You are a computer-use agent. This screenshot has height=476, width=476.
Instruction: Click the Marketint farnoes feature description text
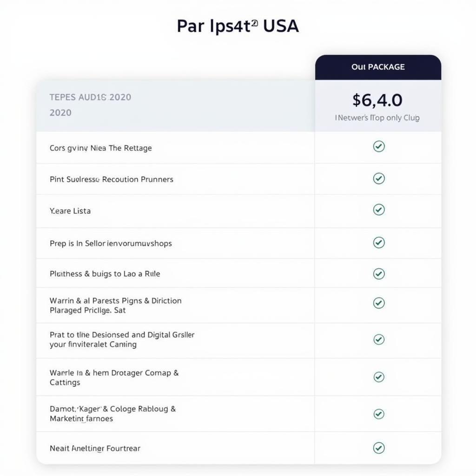(81, 419)
